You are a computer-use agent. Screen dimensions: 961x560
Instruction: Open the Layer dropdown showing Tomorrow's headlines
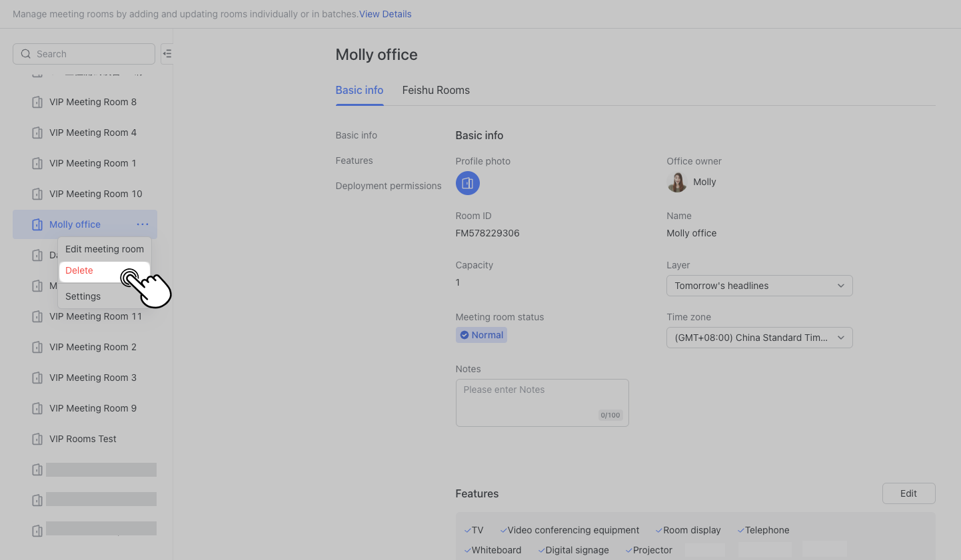[759, 286]
